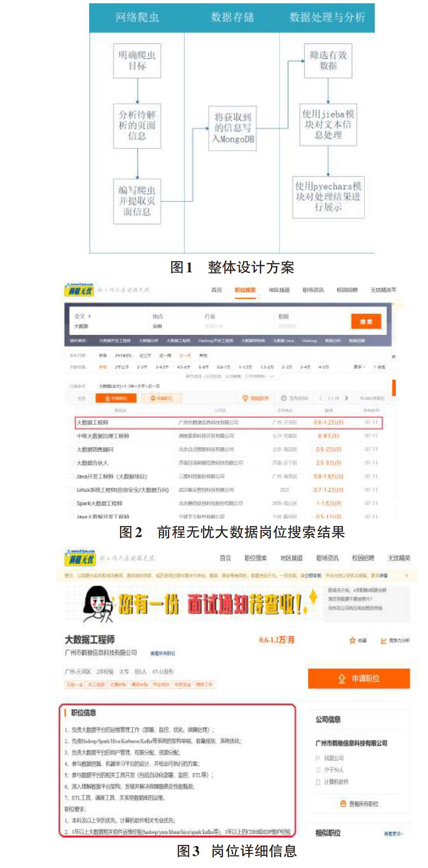Select the 1-1.5万 salary filter
Screen dimensions: 428x868
pyautogui.click(x=245, y=367)
